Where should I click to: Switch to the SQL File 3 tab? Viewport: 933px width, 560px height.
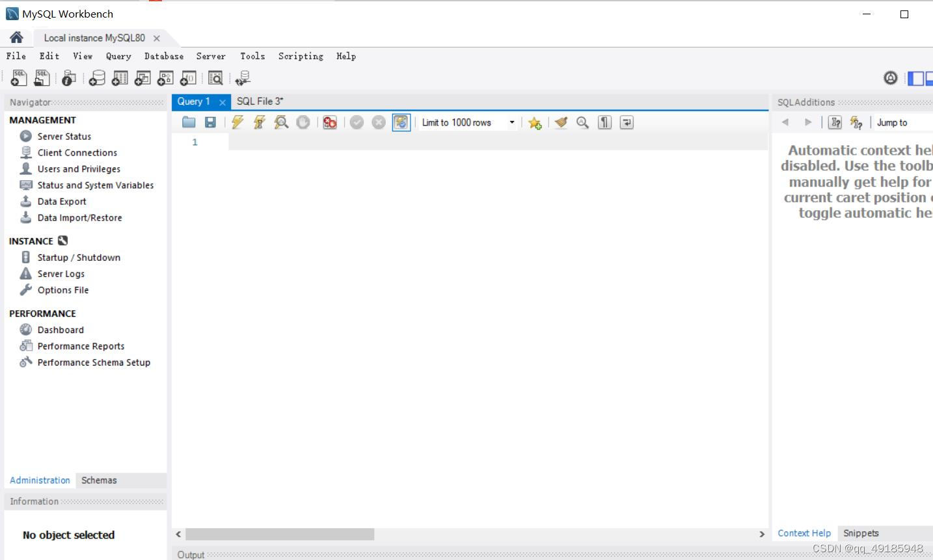(x=260, y=101)
